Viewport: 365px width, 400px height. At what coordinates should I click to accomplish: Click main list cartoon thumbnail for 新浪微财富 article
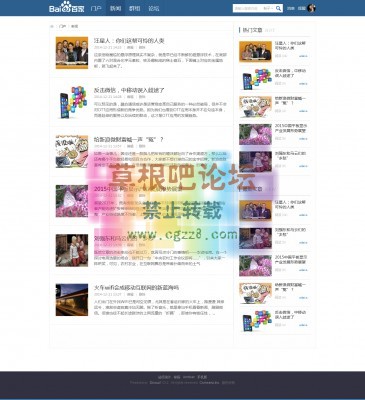click(72, 151)
